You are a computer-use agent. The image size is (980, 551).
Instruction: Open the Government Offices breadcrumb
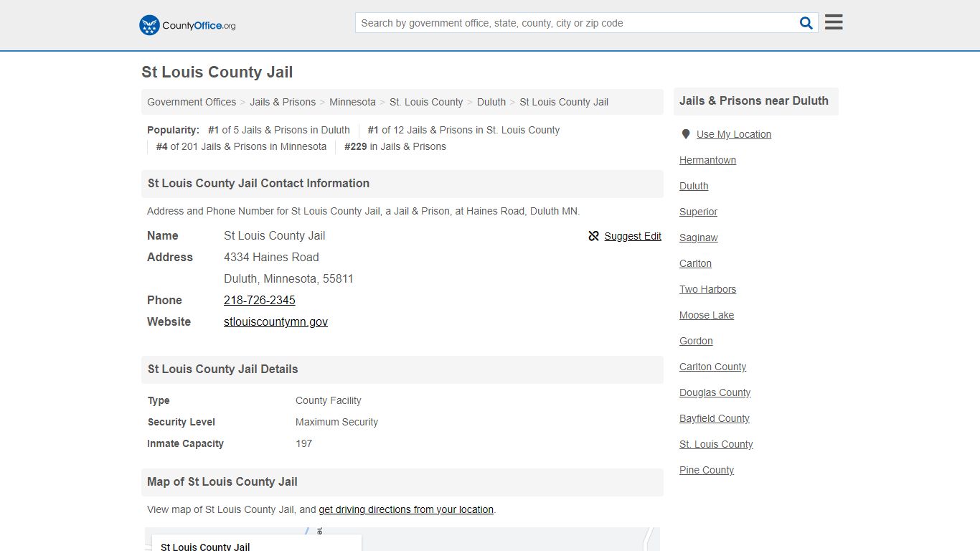tap(192, 102)
